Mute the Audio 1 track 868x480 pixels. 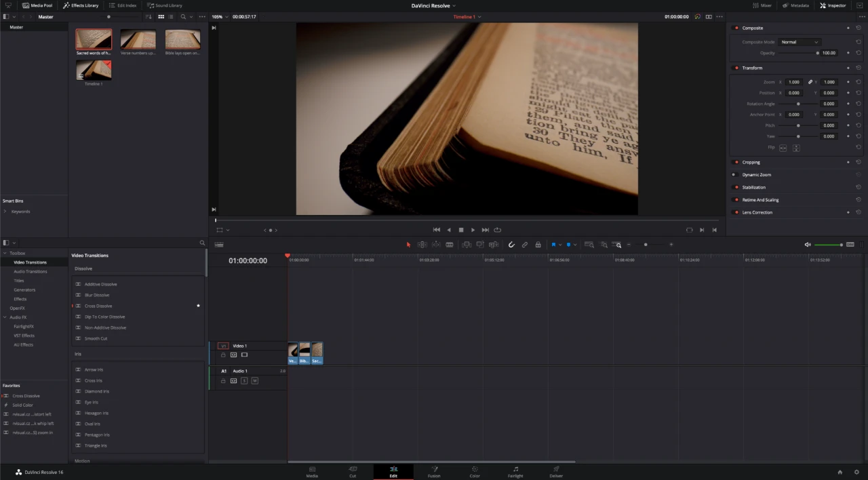tap(255, 380)
